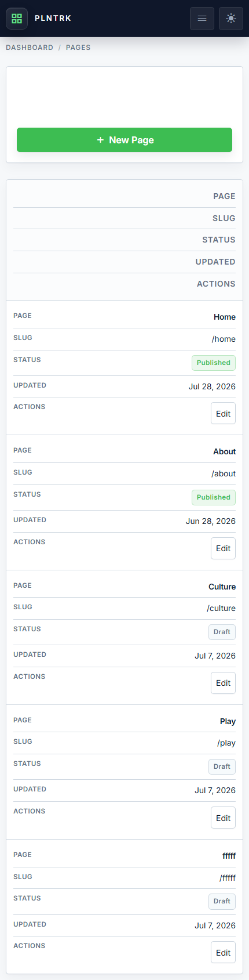
Task: Edit the Culture page
Action: (223, 683)
